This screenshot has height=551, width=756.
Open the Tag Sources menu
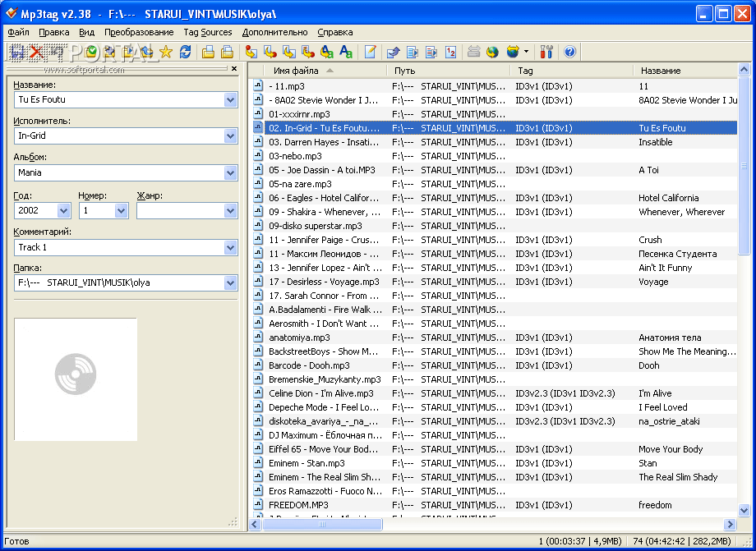[x=208, y=32]
